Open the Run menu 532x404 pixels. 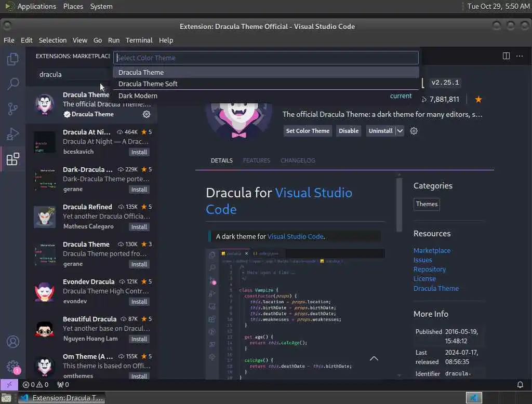(114, 40)
